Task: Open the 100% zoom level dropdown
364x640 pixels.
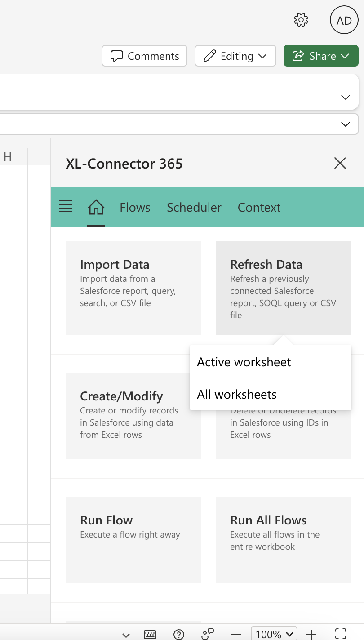Action: point(274,634)
